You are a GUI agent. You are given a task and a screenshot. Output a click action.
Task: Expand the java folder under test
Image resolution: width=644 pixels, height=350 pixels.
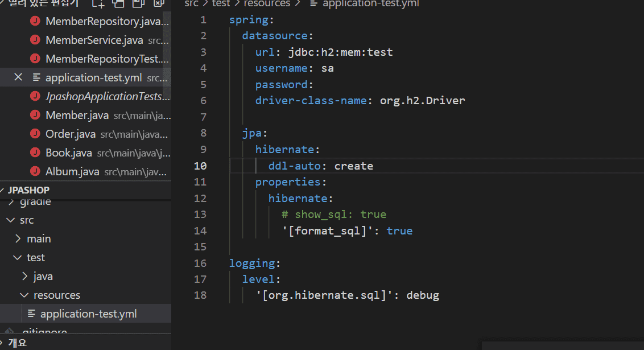[x=24, y=277]
